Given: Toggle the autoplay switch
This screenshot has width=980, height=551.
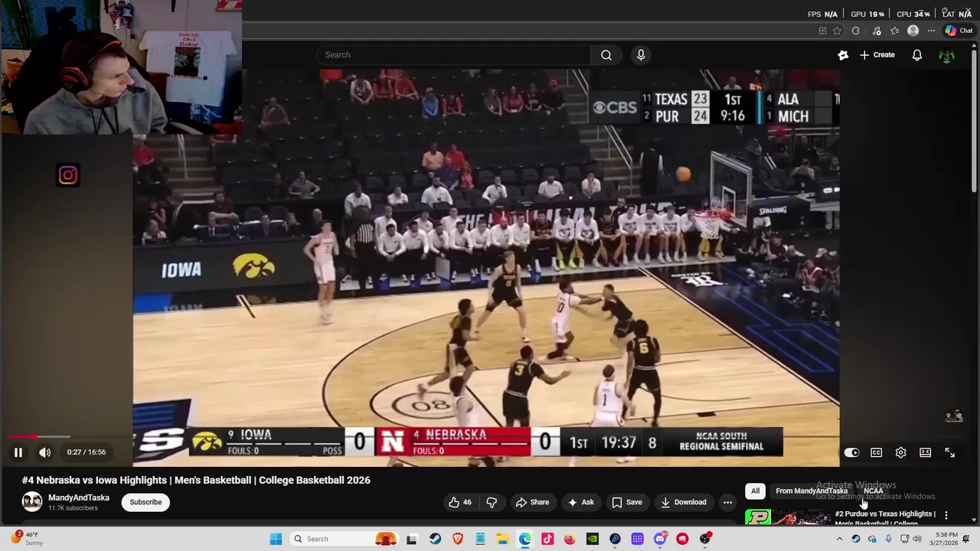Looking at the screenshot, I should (x=851, y=453).
